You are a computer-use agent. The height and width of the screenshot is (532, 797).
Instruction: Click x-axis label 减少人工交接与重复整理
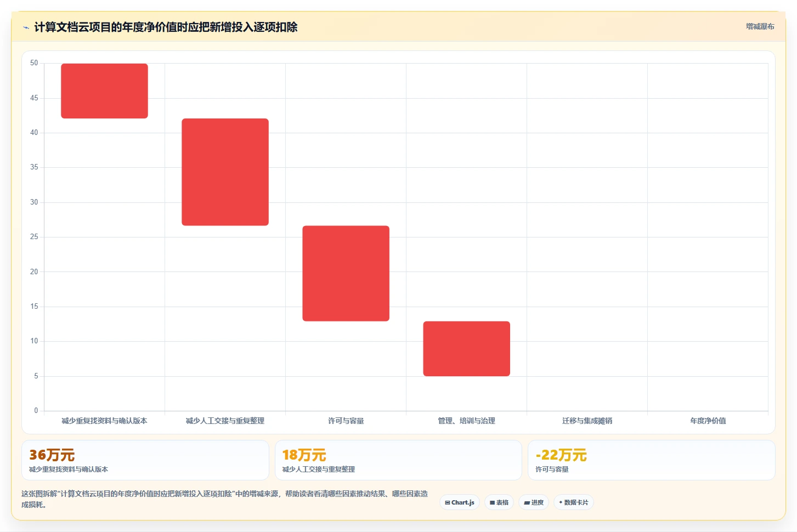click(x=225, y=421)
